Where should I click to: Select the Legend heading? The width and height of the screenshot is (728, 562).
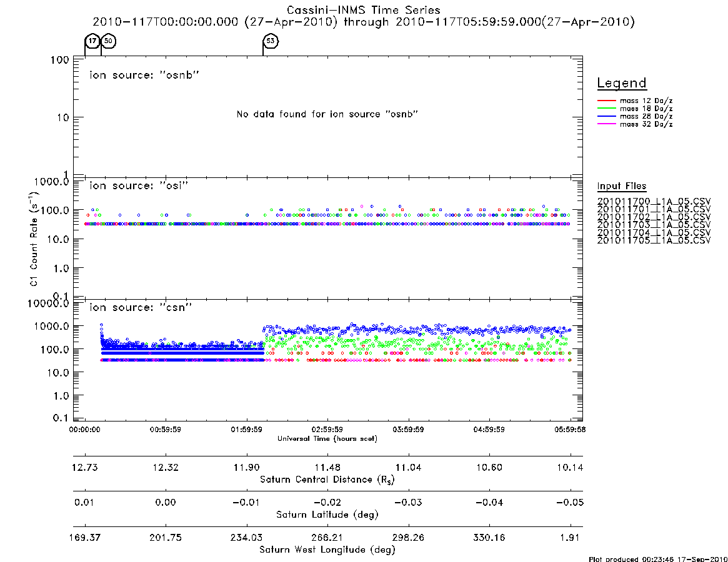622,83
